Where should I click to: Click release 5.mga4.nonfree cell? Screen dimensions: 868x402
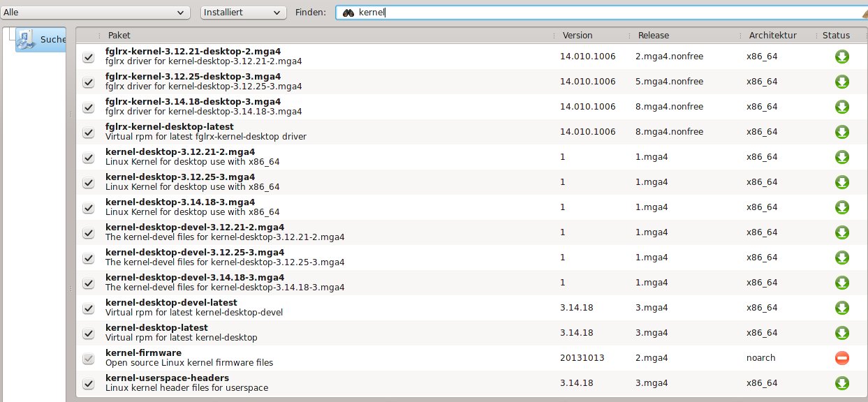[x=669, y=81]
